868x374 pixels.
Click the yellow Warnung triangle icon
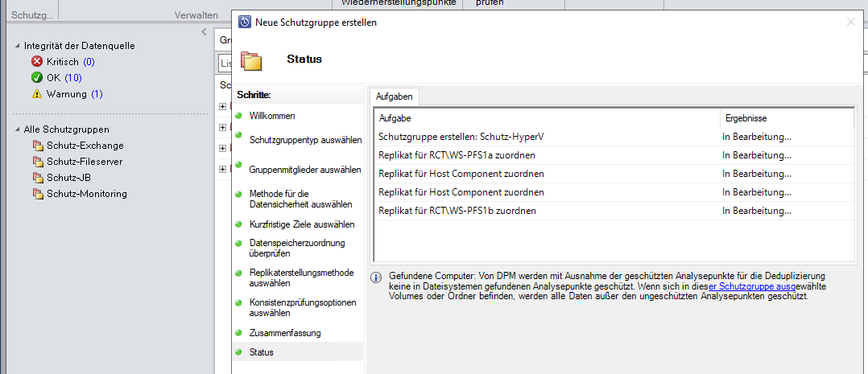coord(37,94)
